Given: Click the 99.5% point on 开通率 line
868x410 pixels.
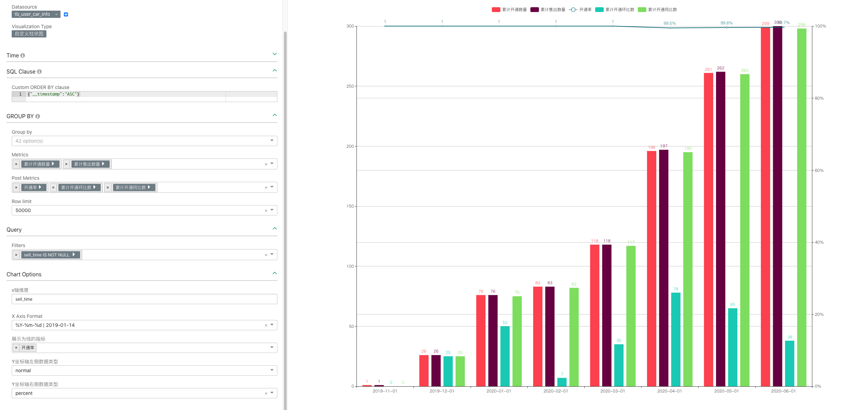Looking at the screenshot, I should coord(670,28).
